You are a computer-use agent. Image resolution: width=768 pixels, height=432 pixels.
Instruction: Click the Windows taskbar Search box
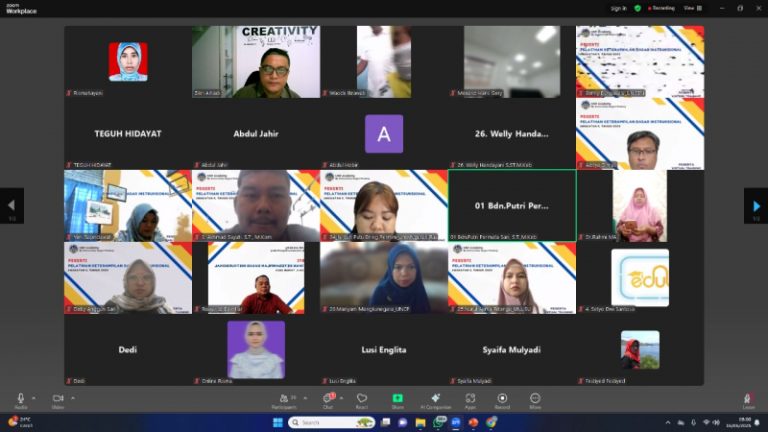coord(332,422)
